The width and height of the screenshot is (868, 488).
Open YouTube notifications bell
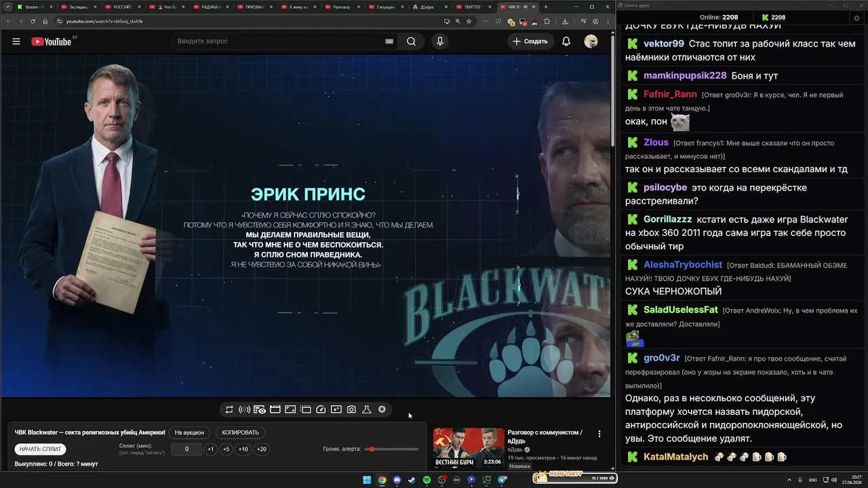click(x=566, y=41)
